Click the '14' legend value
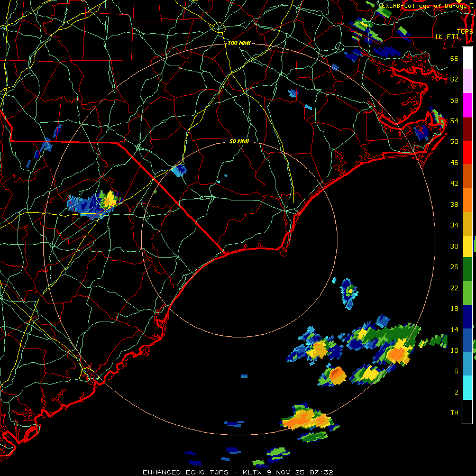This screenshot has height=476, width=476. pos(454,329)
